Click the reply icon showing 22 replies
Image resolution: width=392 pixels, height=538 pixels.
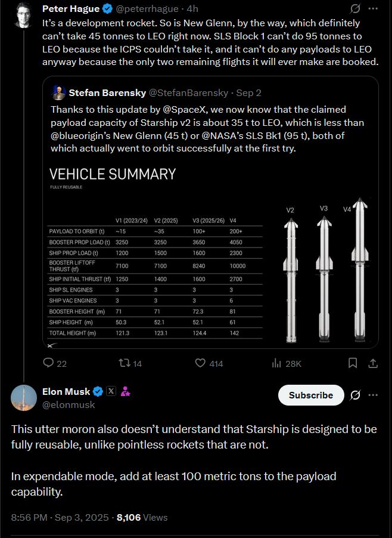pos(49,363)
